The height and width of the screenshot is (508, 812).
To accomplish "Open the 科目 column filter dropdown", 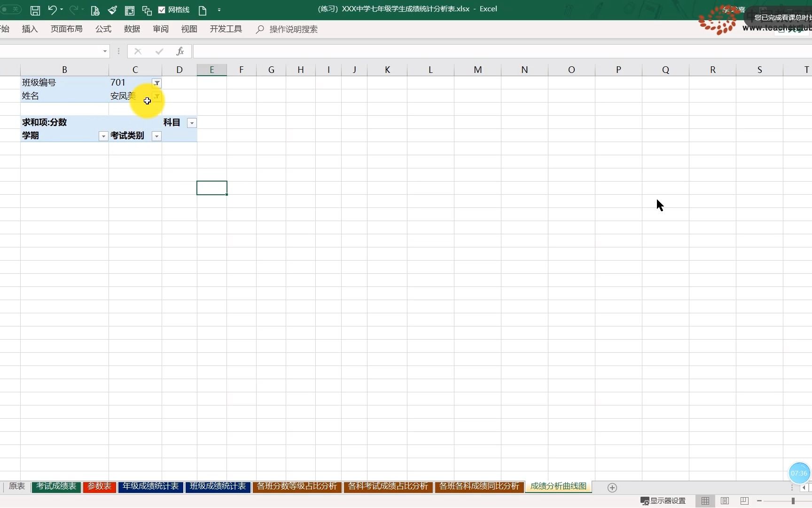I will 192,123.
